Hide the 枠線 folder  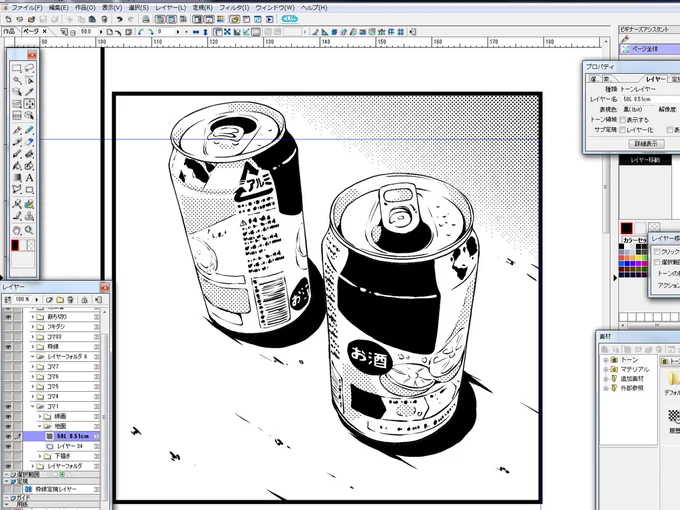pos(8,347)
